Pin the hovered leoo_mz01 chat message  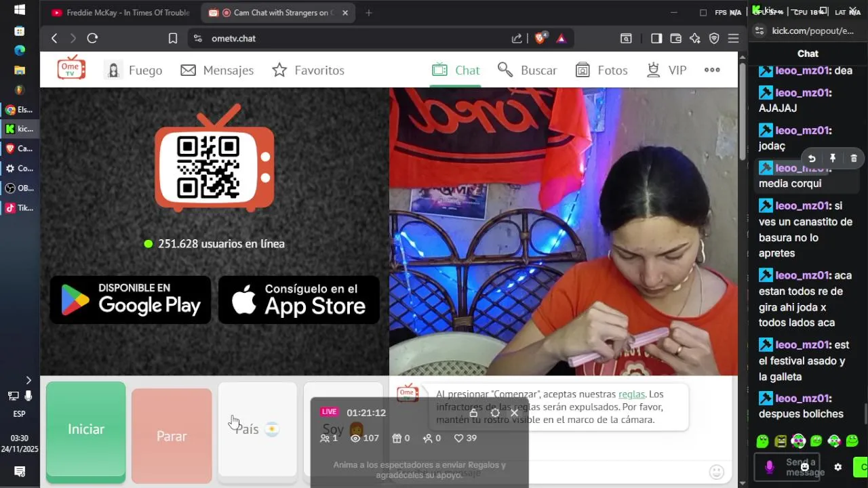pyautogui.click(x=833, y=158)
